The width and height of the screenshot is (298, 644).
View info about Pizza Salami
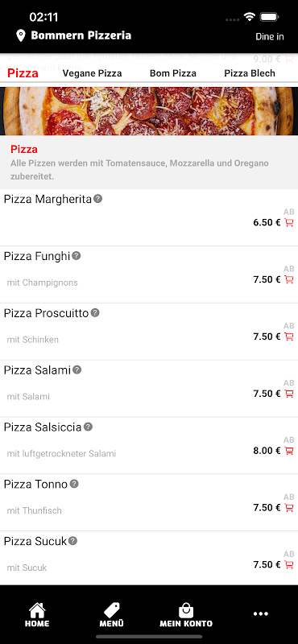click(x=77, y=370)
